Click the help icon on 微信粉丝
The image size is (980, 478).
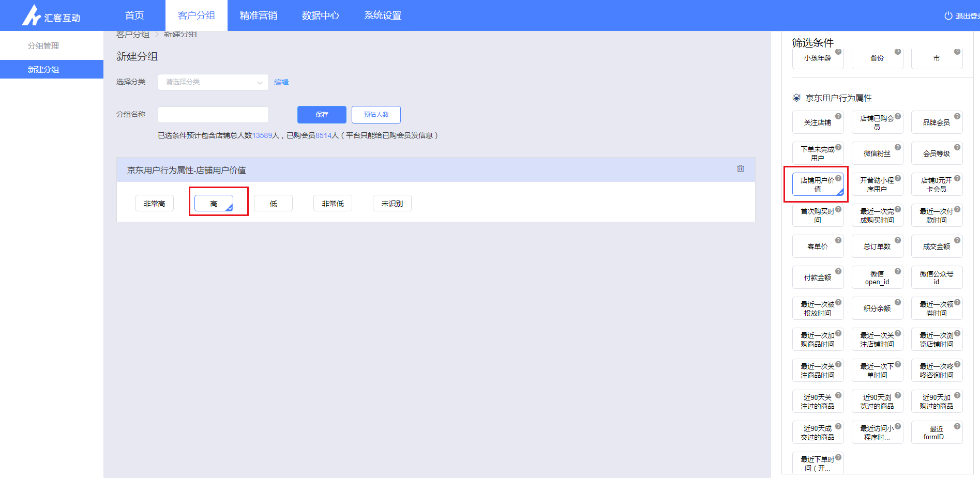[898, 147]
